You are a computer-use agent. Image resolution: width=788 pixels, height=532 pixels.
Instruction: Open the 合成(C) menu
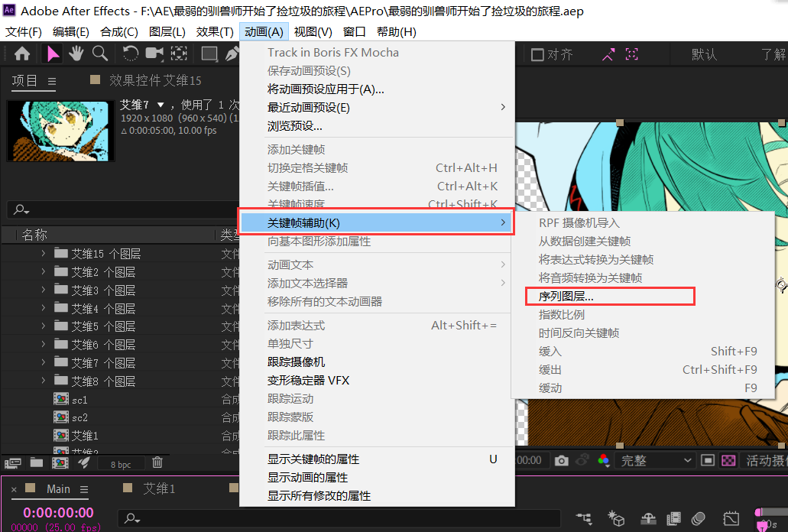[119, 32]
